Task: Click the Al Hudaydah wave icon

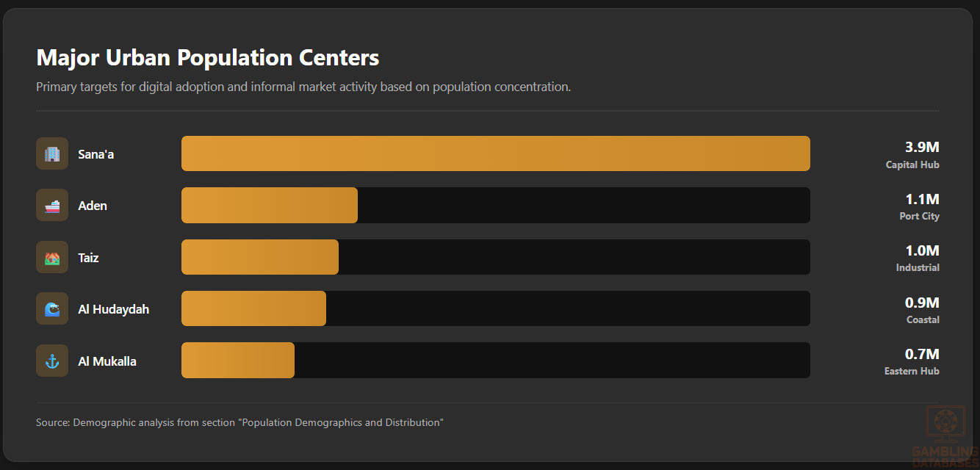Action: coord(52,309)
